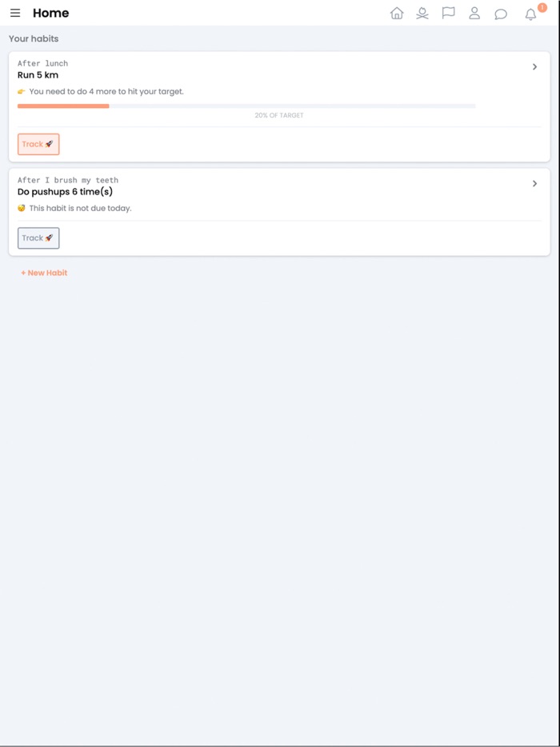The image size is (560, 747).
Task: Expand the Run 5 km habit chevron
Action: pos(535,67)
